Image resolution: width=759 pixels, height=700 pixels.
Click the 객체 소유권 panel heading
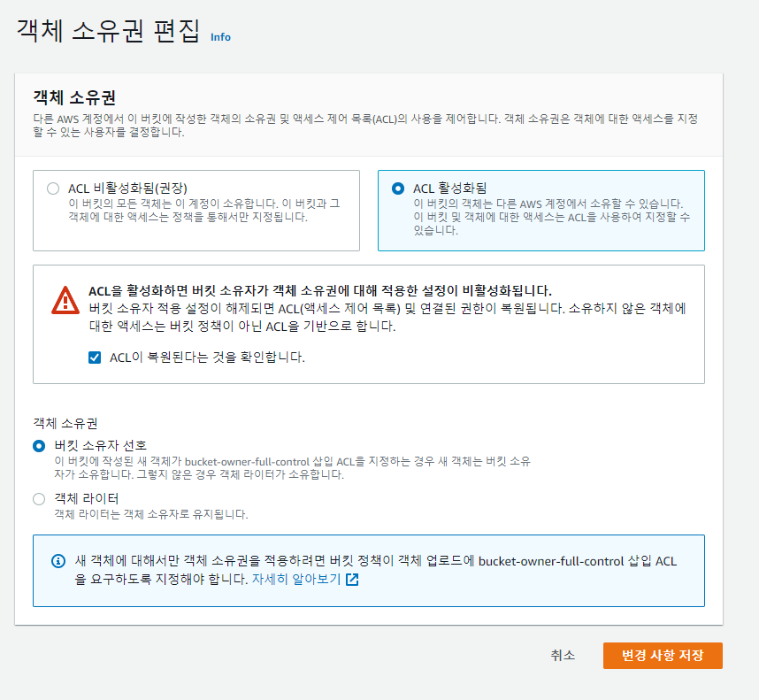[x=74, y=97]
